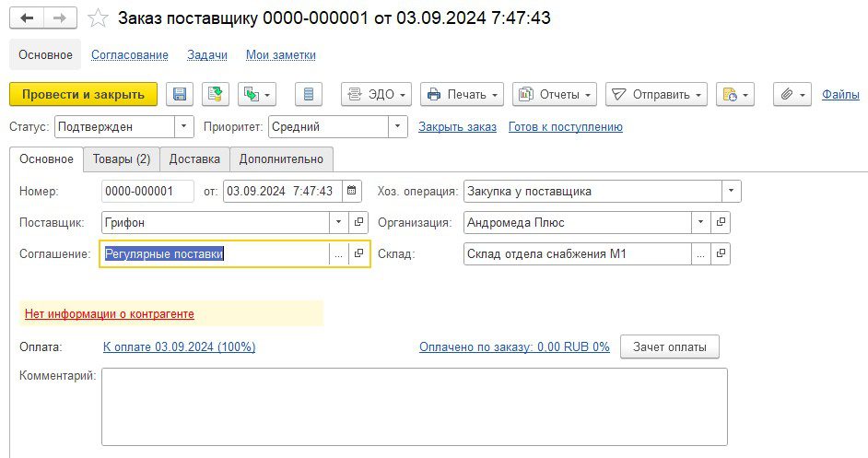The width and height of the screenshot is (868, 458).
Task: Click inside the Комментарий text field
Action: click(x=414, y=406)
